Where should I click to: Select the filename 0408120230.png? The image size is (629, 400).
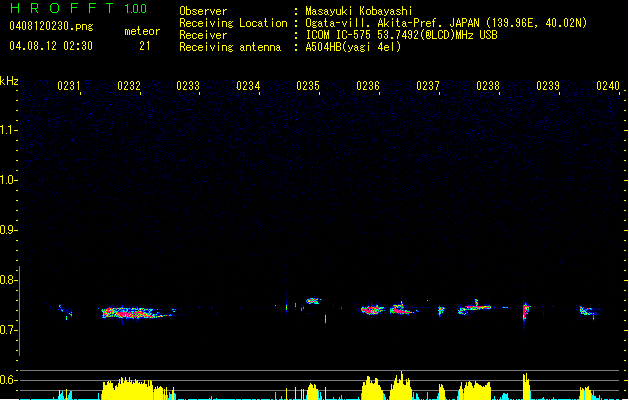(x=51, y=27)
